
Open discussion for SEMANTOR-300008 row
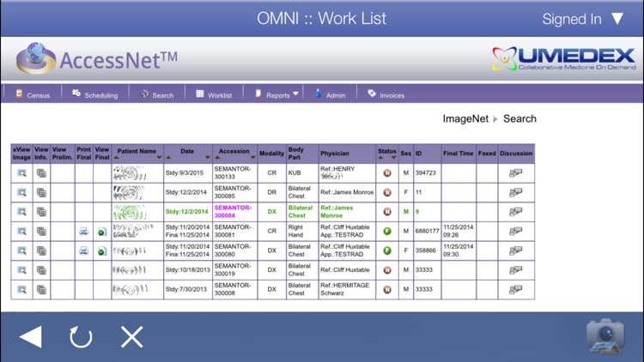pos(516,290)
